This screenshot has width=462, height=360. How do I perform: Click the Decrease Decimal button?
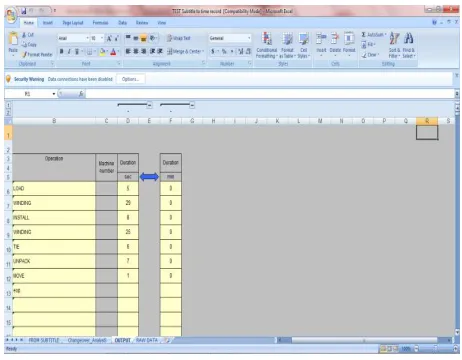click(x=248, y=51)
